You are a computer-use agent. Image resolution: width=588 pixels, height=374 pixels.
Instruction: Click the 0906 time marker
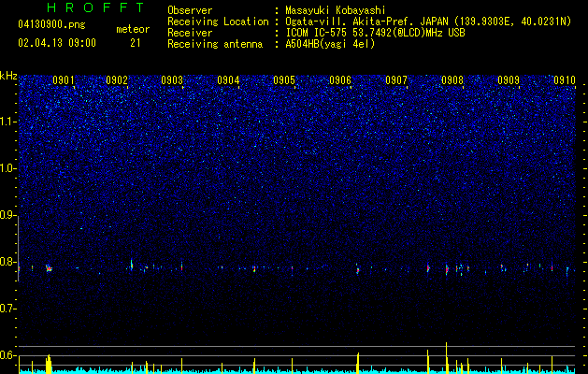click(x=340, y=80)
